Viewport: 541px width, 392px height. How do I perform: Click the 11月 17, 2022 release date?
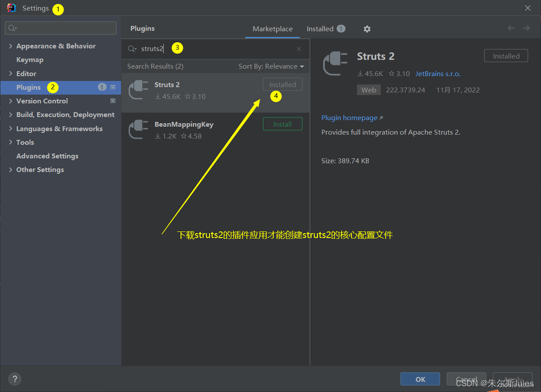pos(458,90)
